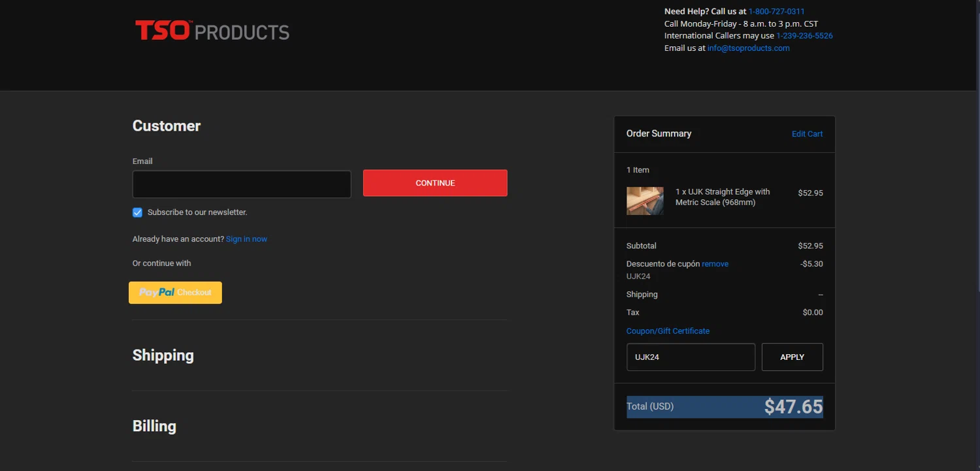The image size is (980, 471).
Task: Select the Billing section heading
Action: coord(154,426)
